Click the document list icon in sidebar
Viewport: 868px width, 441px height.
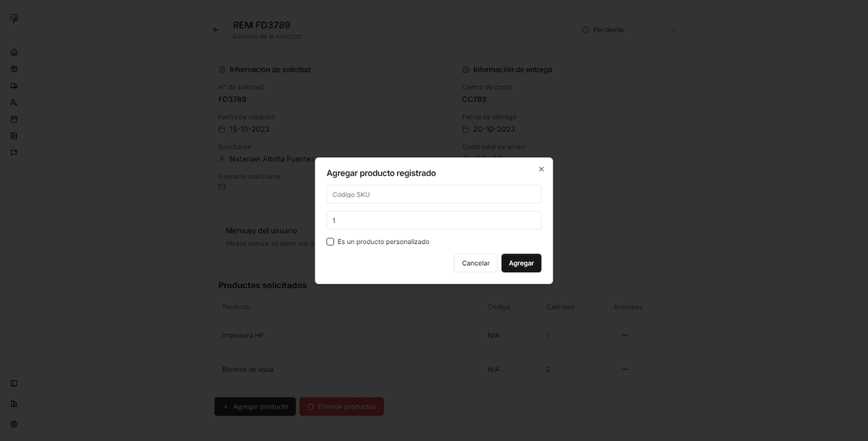tap(14, 135)
